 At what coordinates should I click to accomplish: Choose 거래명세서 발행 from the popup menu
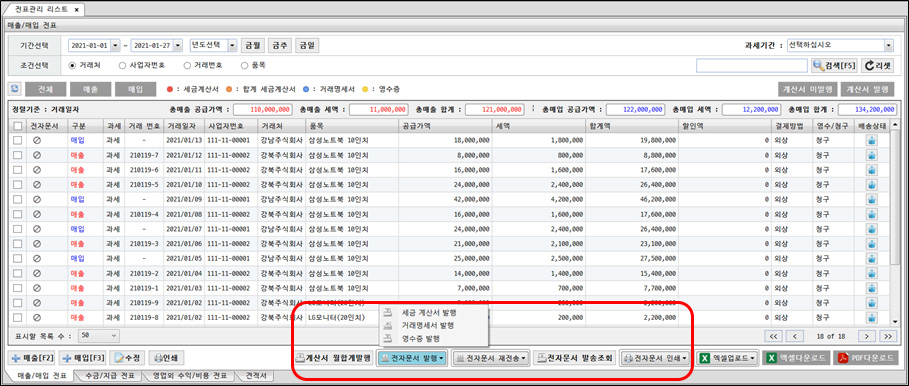click(x=428, y=325)
